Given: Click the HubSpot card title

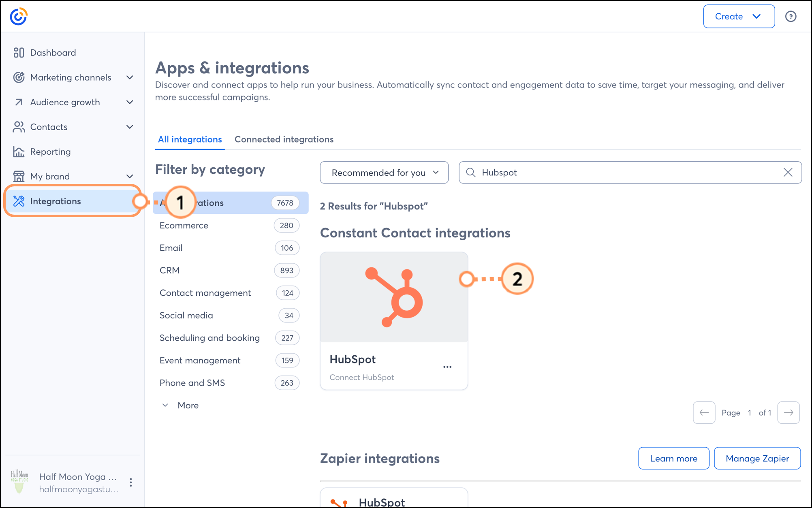Looking at the screenshot, I should [x=353, y=359].
